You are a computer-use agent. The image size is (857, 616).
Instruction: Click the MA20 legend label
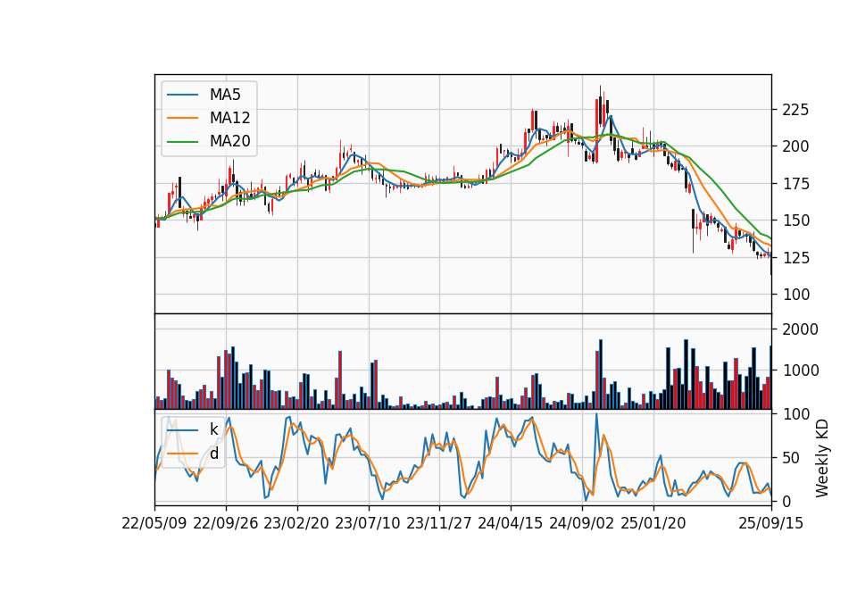pyautogui.click(x=230, y=141)
